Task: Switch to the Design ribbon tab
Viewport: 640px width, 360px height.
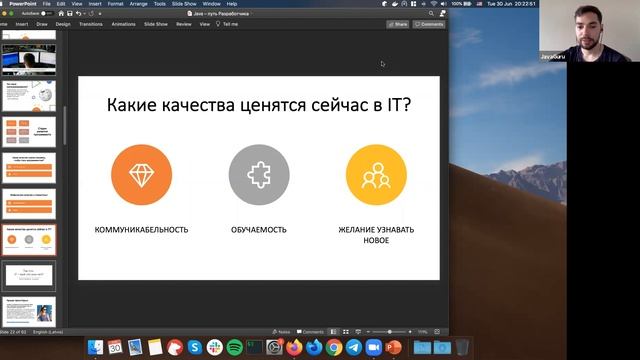Action: pos(63,24)
